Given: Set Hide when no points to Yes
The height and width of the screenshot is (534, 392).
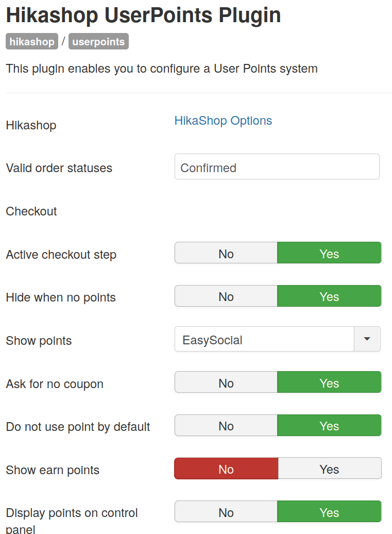Looking at the screenshot, I should pos(329,296).
